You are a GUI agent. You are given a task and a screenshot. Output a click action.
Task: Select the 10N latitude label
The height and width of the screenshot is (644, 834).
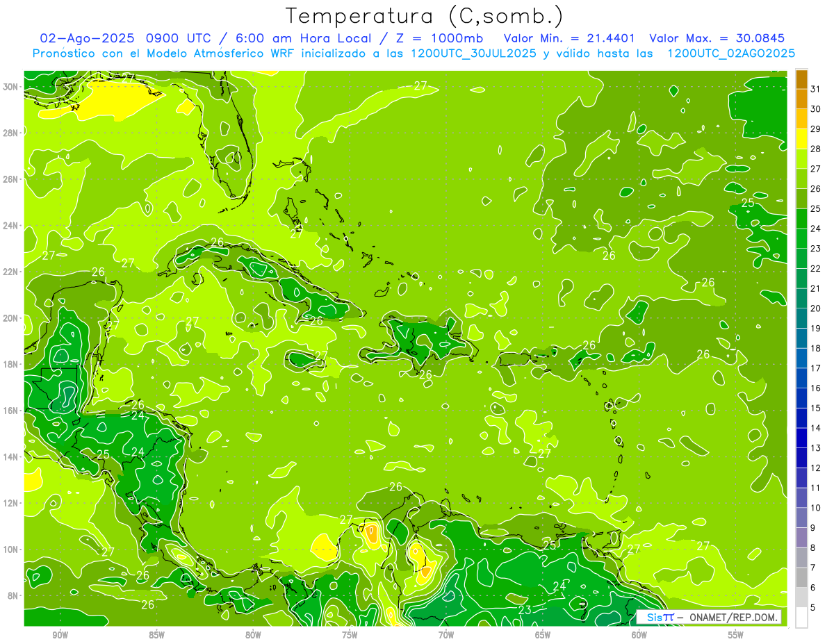point(11,550)
